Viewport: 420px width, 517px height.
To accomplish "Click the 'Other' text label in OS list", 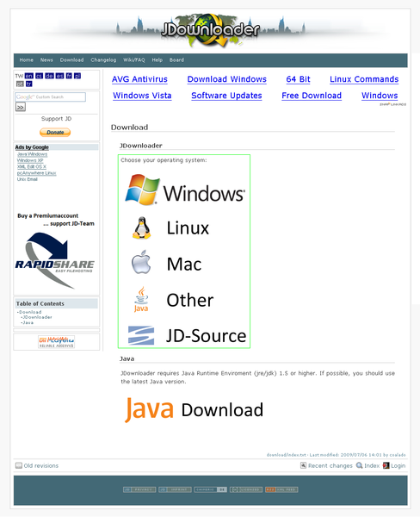I will pyautogui.click(x=190, y=300).
